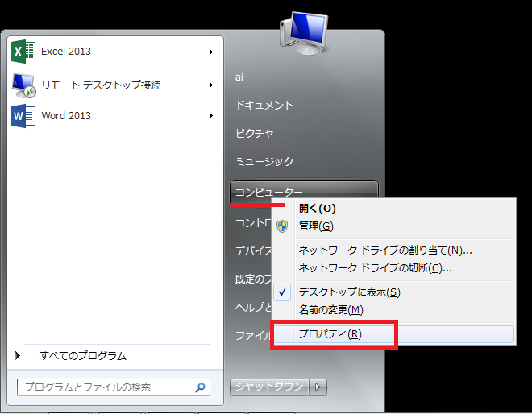The height and width of the screenshot is (414, 532).
Task: Click the Word 2013 icon
Action: point(23,115)
